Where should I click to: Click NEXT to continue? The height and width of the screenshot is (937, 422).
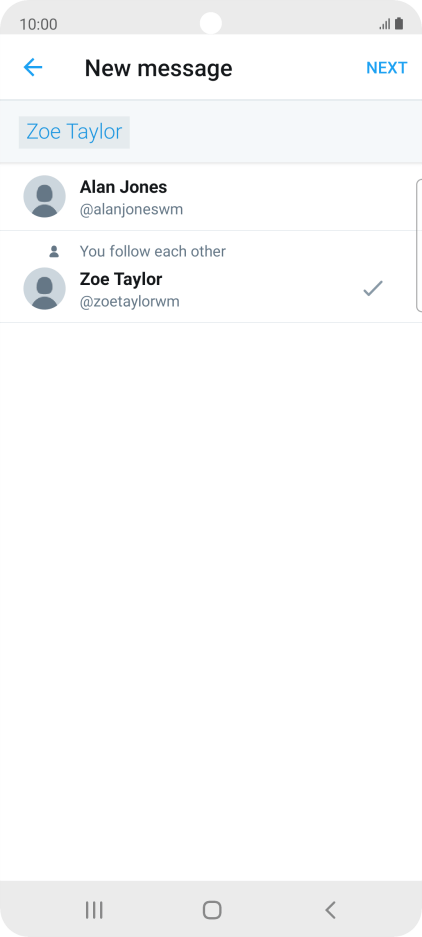pyautogui.click(x=387, y=68)
